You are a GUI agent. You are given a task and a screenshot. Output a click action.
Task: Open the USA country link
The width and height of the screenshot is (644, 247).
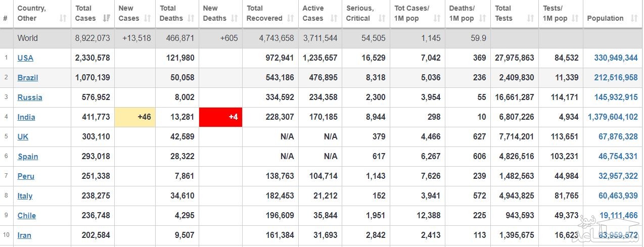pos(25,58)
